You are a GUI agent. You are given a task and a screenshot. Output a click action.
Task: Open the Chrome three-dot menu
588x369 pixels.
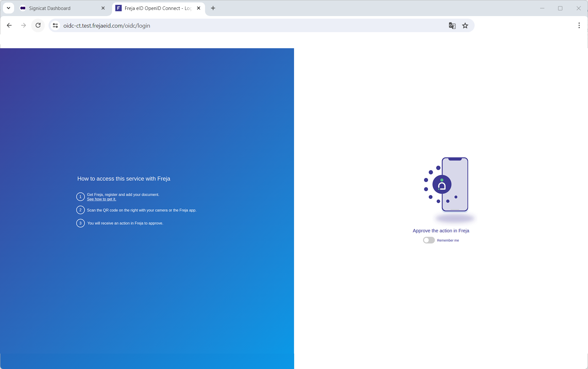[579, 25]
